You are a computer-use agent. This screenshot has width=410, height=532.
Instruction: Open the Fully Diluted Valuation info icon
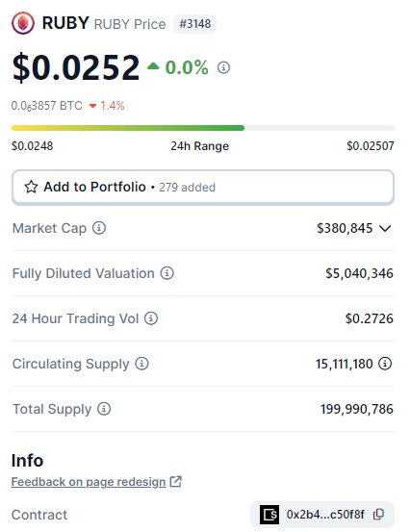click(x=167, y=273)
